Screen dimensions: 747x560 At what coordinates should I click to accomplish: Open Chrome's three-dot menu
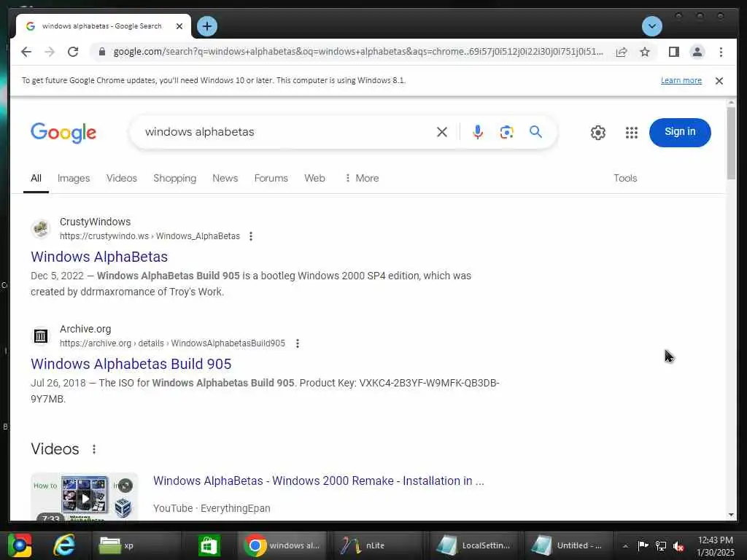pos(721,52)
